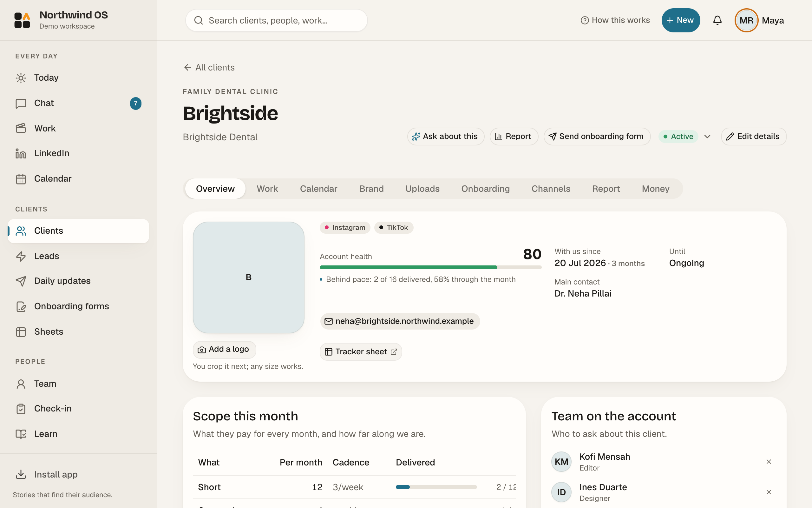This screenshot has height=508, width=812.
Task: Open the Onboarding tab
Action: coord(485,189)
